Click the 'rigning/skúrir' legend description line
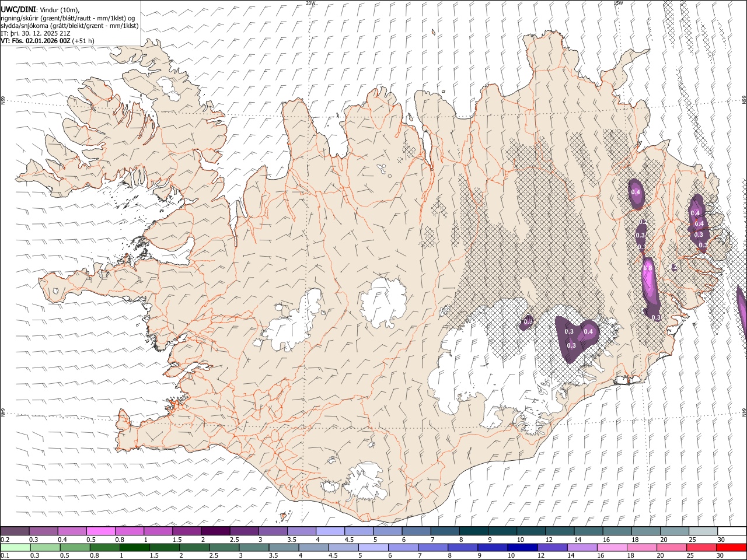The image size is (747, 560). (68, 17)
